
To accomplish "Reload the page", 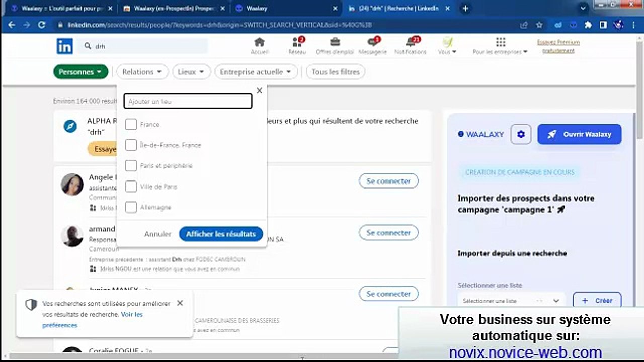I will point(42,25).
